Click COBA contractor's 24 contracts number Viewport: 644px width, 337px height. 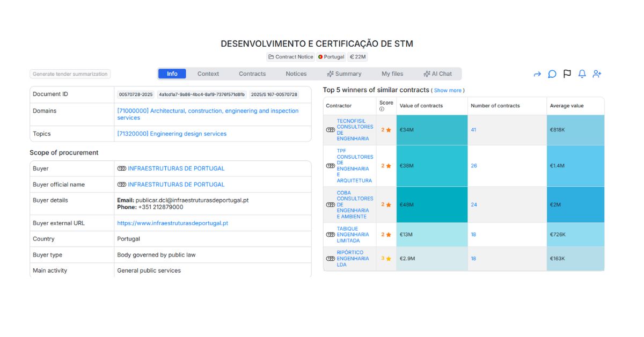click(474, 204)
